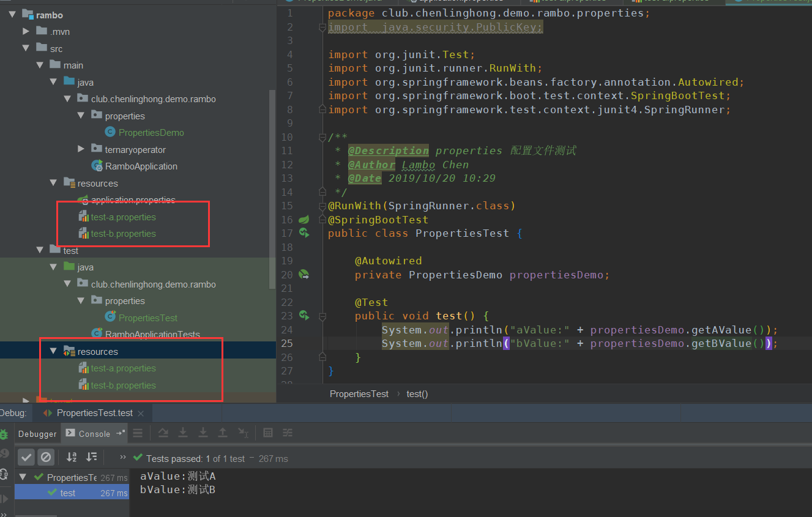Viewport: 812px width, 517px height.
Task: Click the package declaration on line 1
Action: (489, 13)
